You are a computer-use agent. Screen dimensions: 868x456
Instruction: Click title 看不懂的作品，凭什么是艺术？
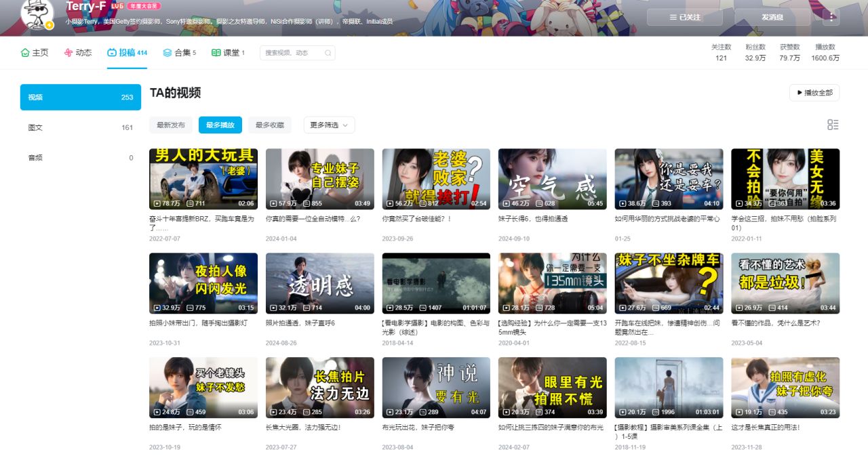click(x=776, y=323)
